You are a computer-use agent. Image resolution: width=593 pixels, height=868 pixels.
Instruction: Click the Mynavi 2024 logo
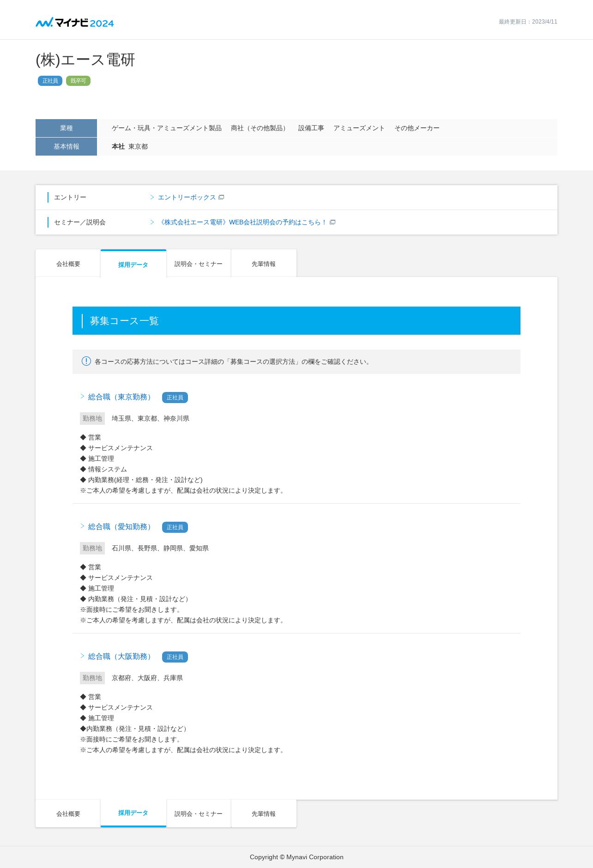pyautogui.click(x=75, y=22)
